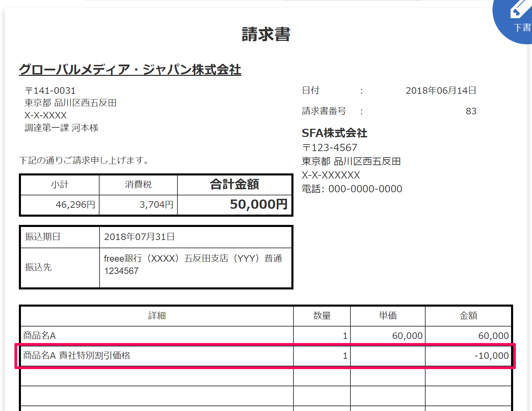The height and width of the screenshot is (411, 532).
Task: Click phone number 000-0000-0000
Action: click(365, 189)
